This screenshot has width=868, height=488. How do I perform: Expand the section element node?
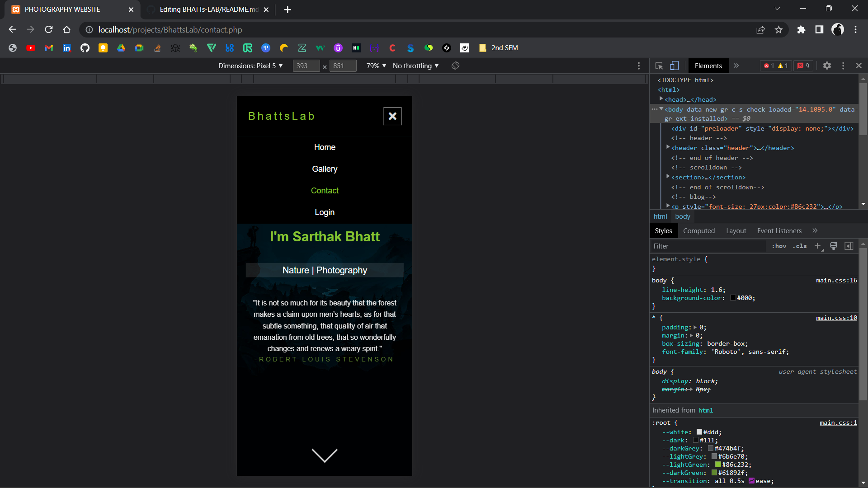coord(668,176)
